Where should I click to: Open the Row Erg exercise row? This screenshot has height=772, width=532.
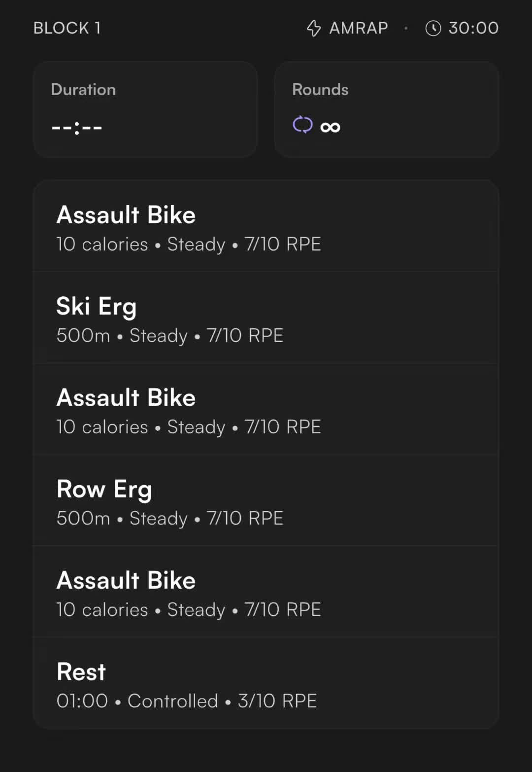click(x=266, y=500)
